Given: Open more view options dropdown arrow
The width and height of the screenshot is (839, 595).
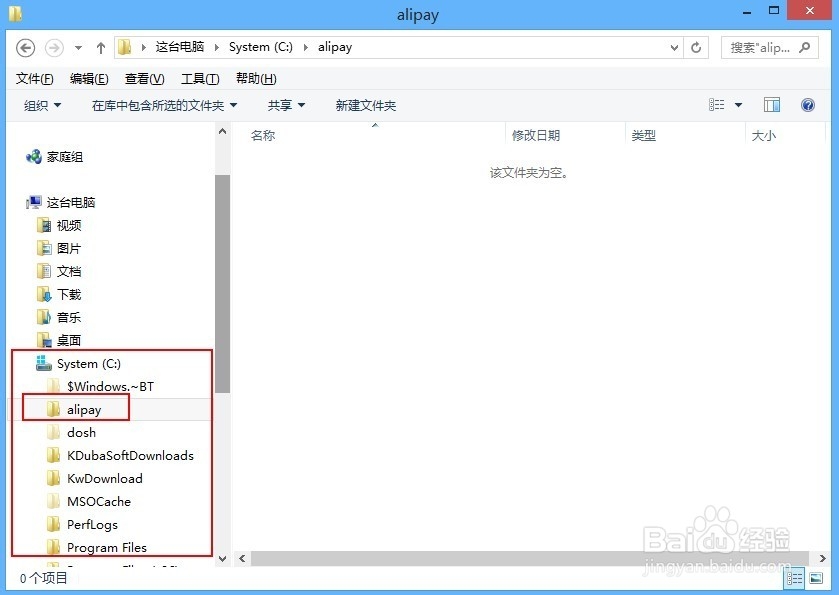Looking at the screenshot, I should point(738,105).
